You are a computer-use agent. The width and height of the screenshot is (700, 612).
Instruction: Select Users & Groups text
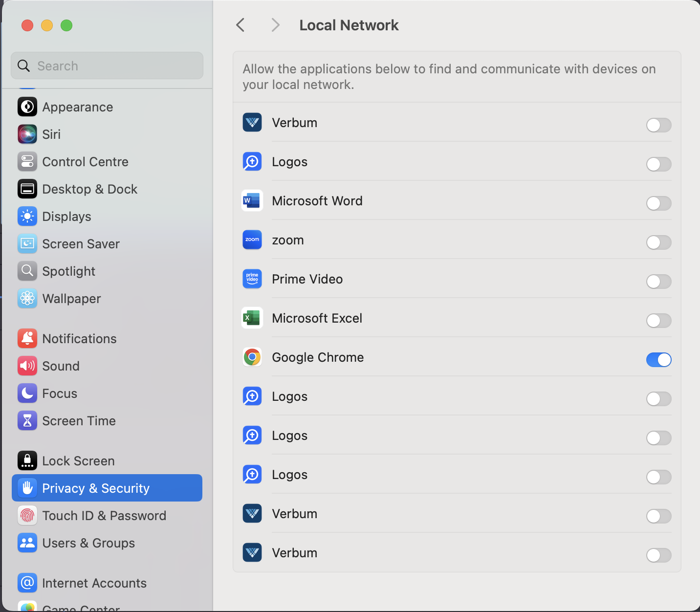(89, 543)
